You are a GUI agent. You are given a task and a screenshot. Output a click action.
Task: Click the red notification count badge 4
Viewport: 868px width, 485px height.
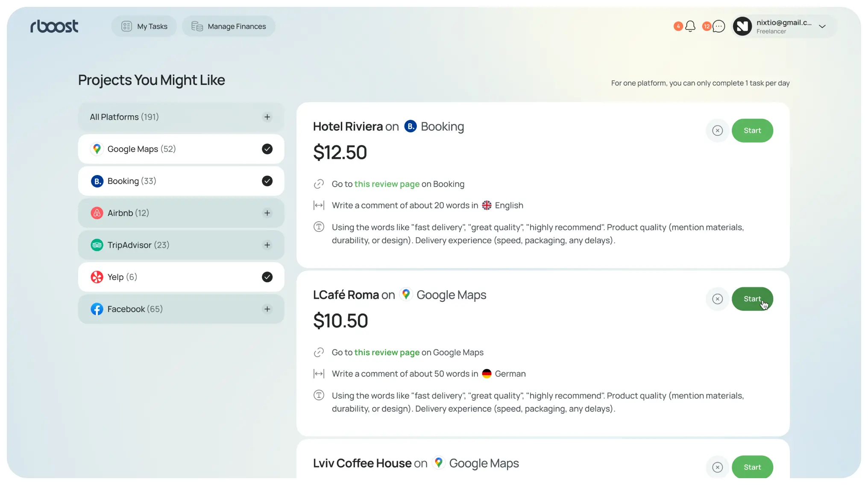(678, 26)
